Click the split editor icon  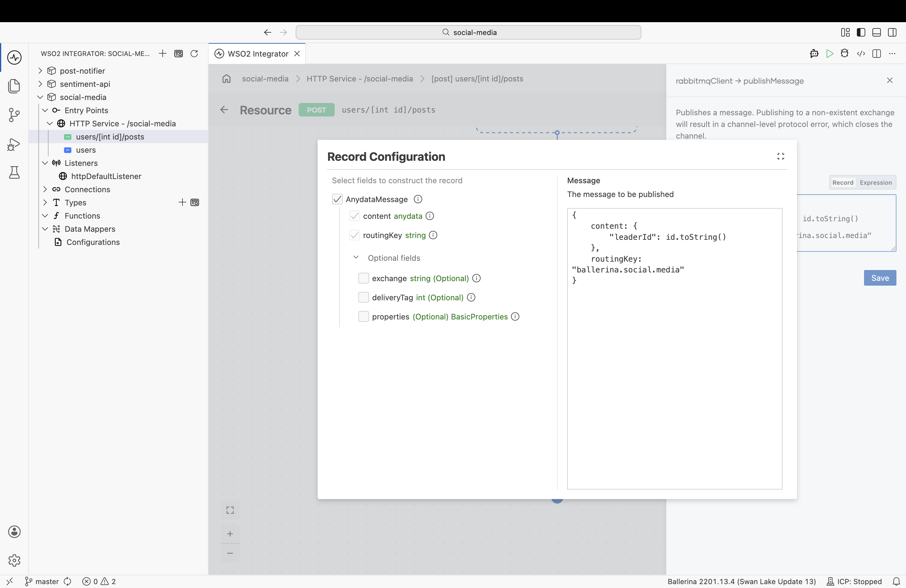coord(877,54)
